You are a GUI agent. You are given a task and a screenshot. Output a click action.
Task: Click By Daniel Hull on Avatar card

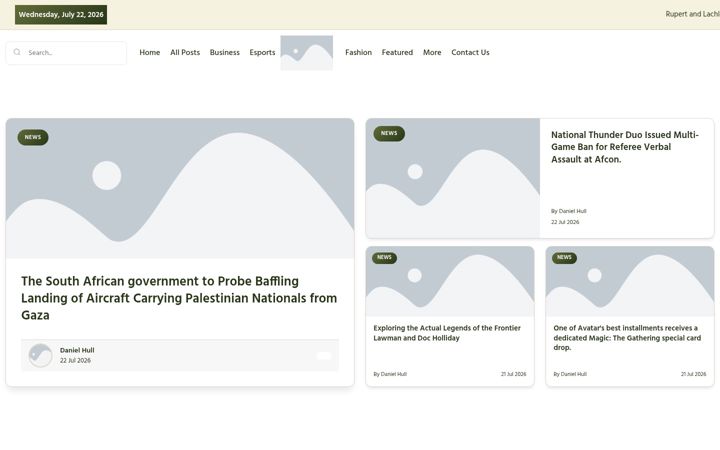click(570, 374)
